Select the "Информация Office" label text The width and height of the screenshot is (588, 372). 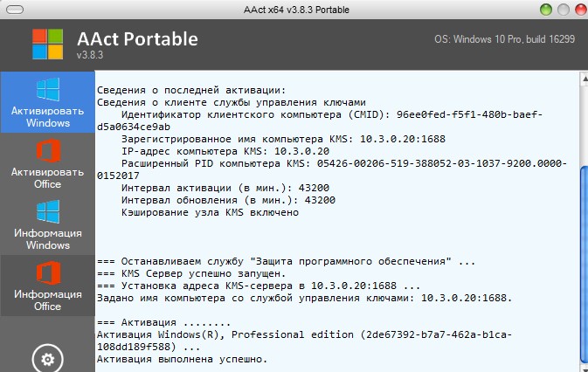[x=47, y=300]
